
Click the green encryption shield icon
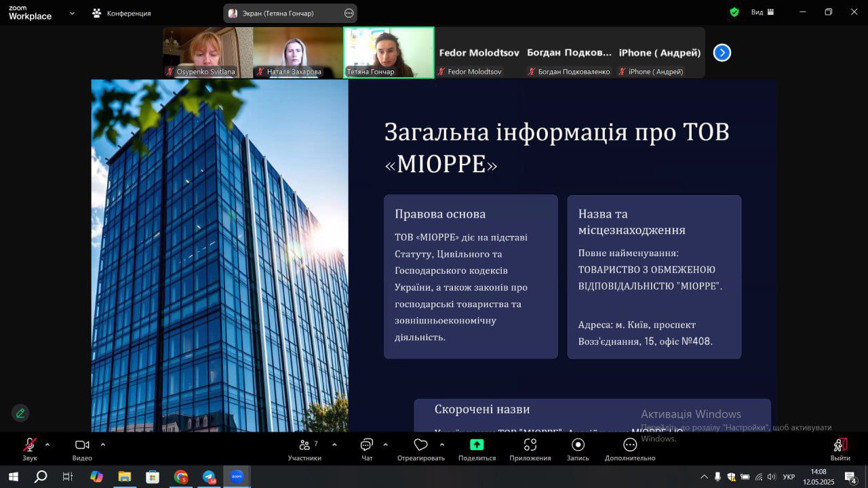(734, 12)
